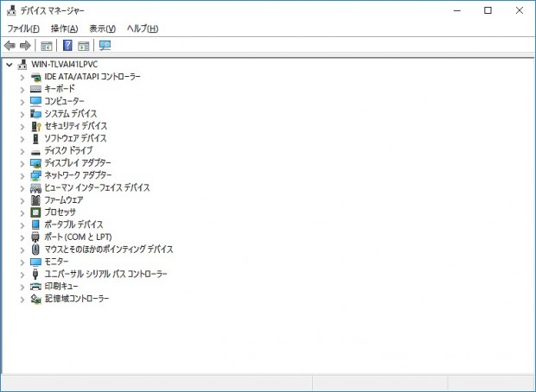Select the WIN-TLVAI41LPVC computer name
This screenshot has width=536, height=392.
point(65,64)
